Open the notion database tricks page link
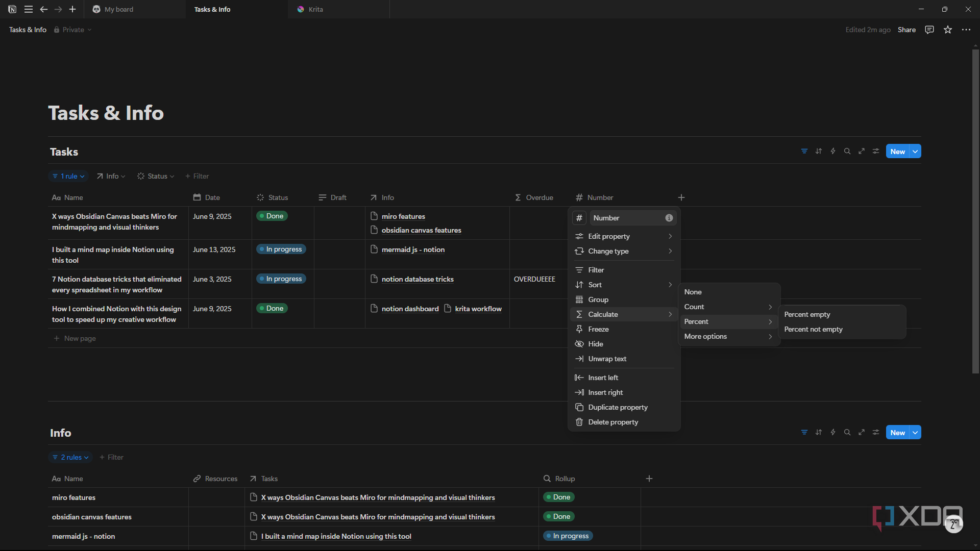Viewport: 980px width, 551px height. click(417, 279)
